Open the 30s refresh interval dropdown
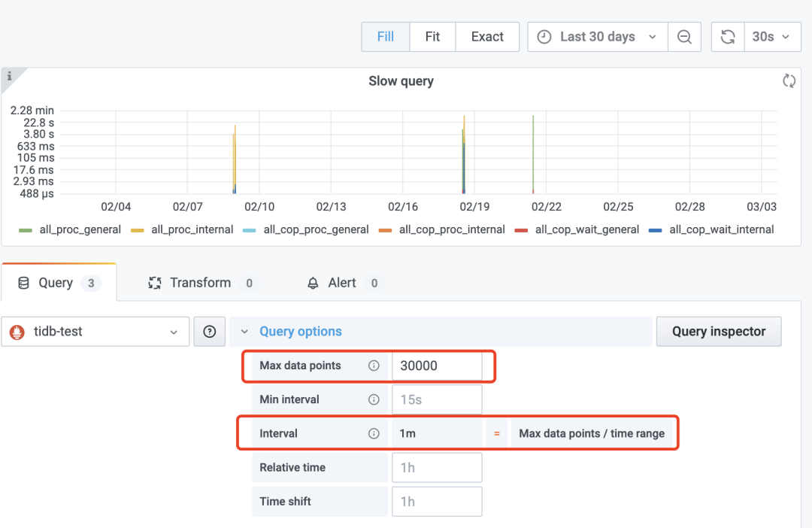 coord(771,37)
